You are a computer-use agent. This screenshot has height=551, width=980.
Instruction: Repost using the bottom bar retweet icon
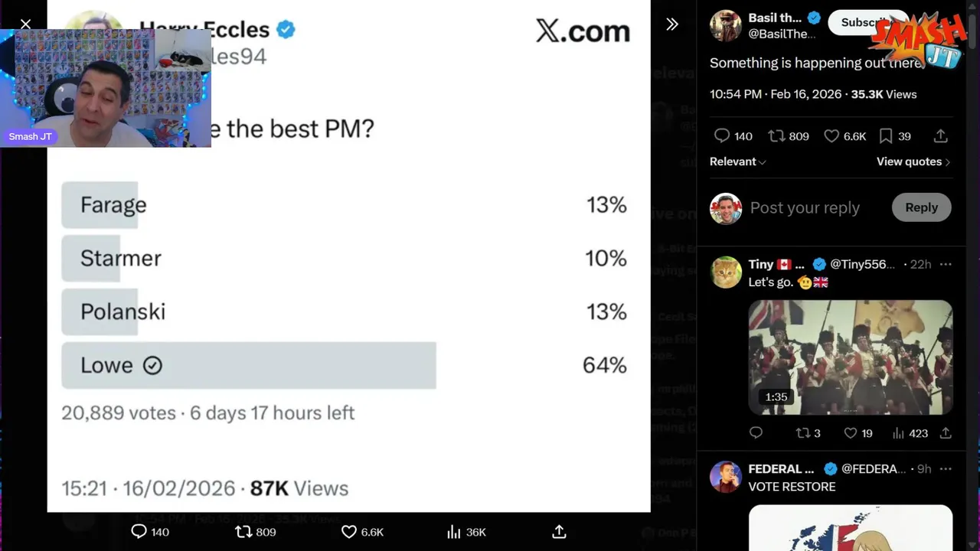[x=243, y=532]
